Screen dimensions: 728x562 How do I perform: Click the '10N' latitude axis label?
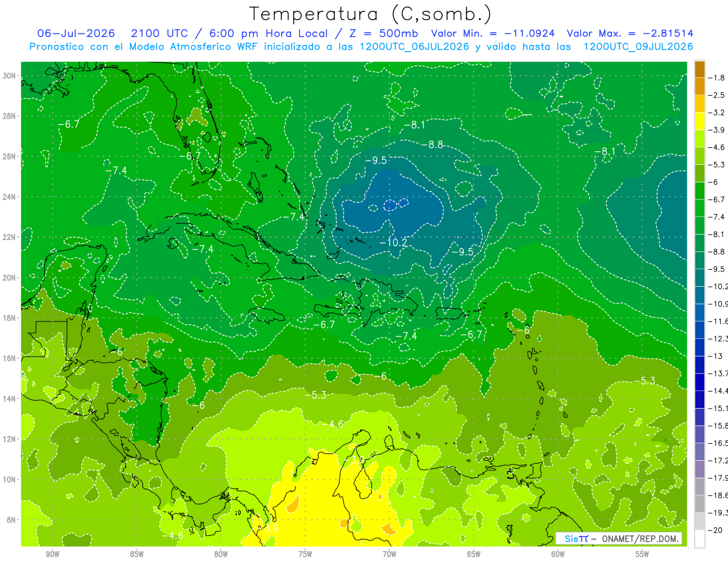click(x=10, y=480)
